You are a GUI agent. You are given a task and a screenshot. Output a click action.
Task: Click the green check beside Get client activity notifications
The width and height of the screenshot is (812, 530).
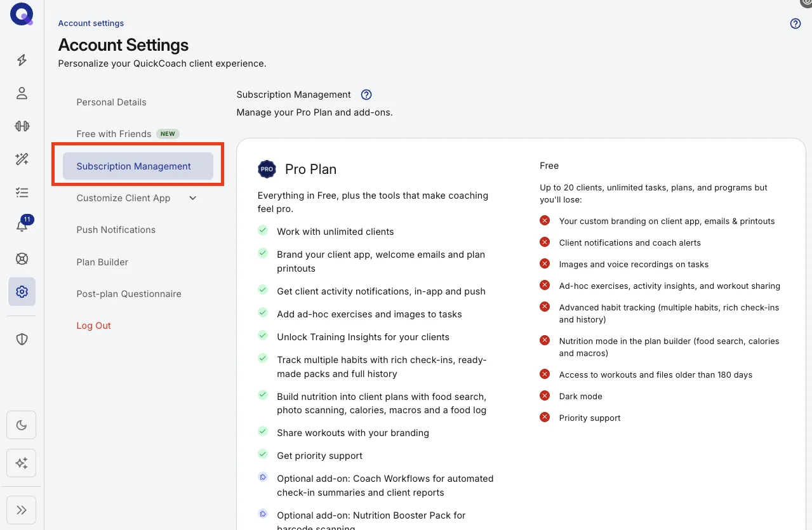263,290
